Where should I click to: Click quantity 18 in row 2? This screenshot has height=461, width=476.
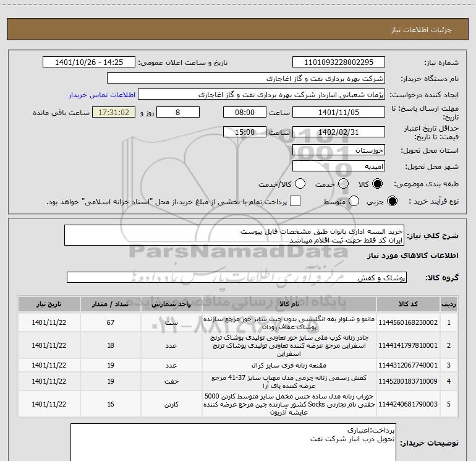111,345
